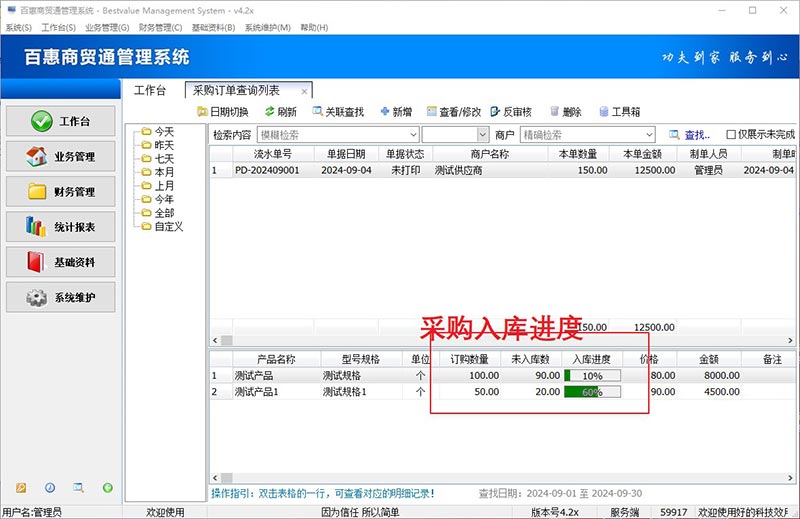Image resolution: width=800 pixels, height=519 pixels.
Task: Select 上月 folder in date tree
Action: pos(158,186)
